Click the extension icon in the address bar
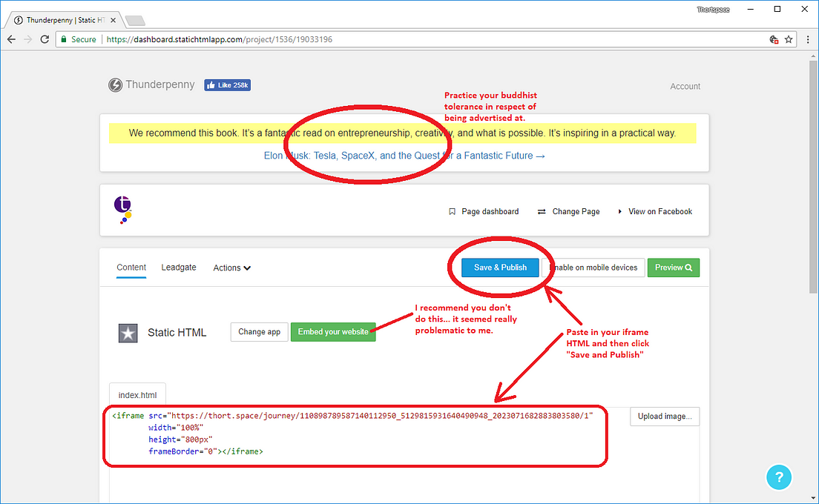819x504 pixels. (774, 39)
